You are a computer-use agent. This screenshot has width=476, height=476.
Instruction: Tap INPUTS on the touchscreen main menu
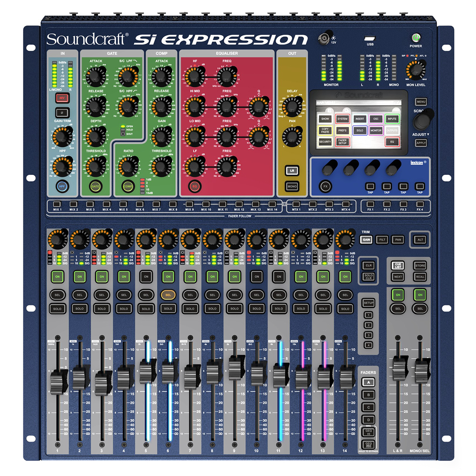[x=392, y=119]
